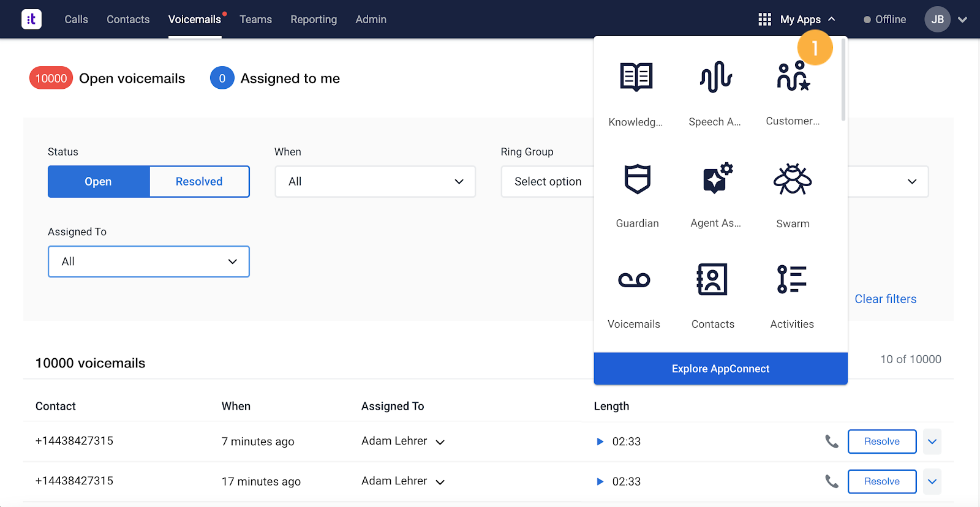980x507 pixels.
Task: Play the voicemail from 7 minutes ago
Action: click(x=600, y=441)
